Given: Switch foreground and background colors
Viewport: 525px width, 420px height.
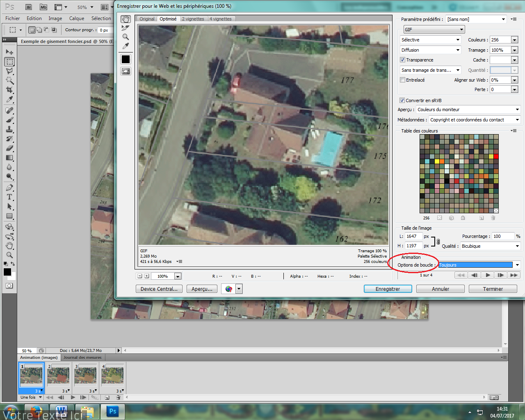Looking at the screenshot, I should pos(13,264).
